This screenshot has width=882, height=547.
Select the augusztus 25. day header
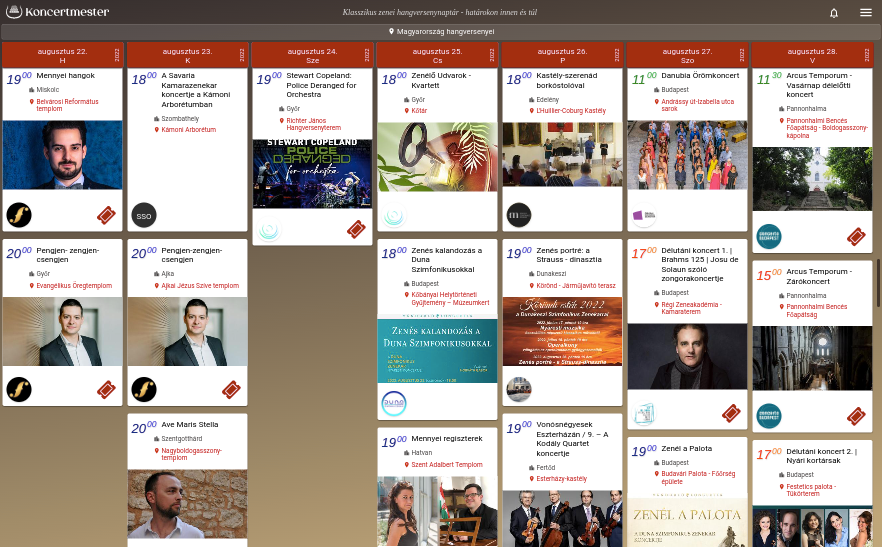[x=437, y=55]
